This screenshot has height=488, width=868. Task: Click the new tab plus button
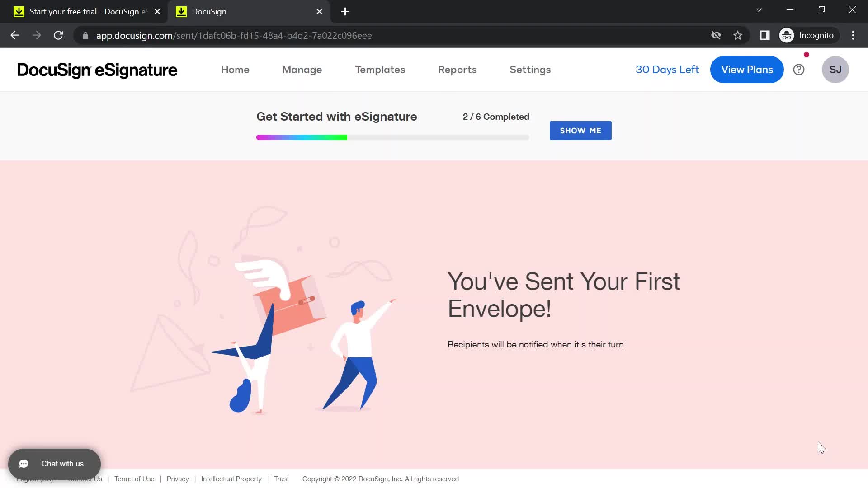[345, 11]
